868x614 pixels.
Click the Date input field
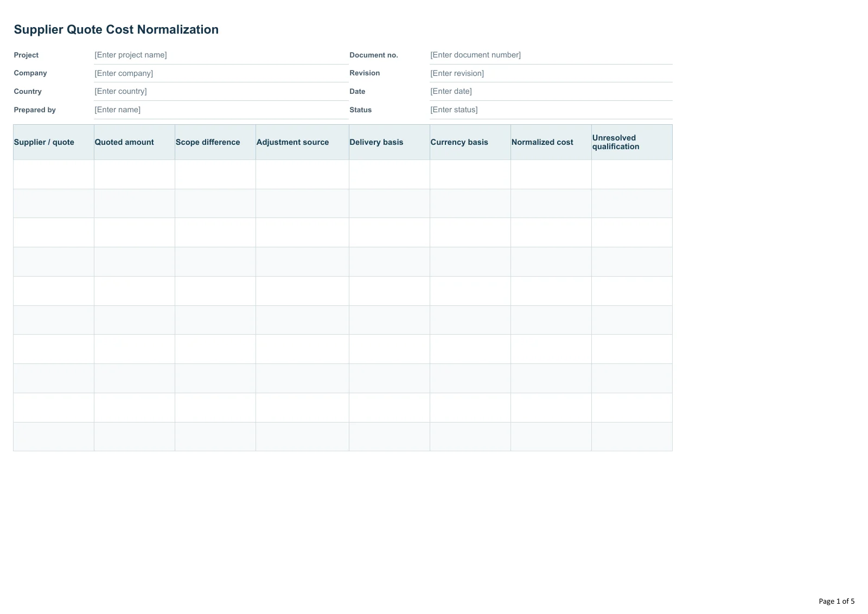point(551,91)
